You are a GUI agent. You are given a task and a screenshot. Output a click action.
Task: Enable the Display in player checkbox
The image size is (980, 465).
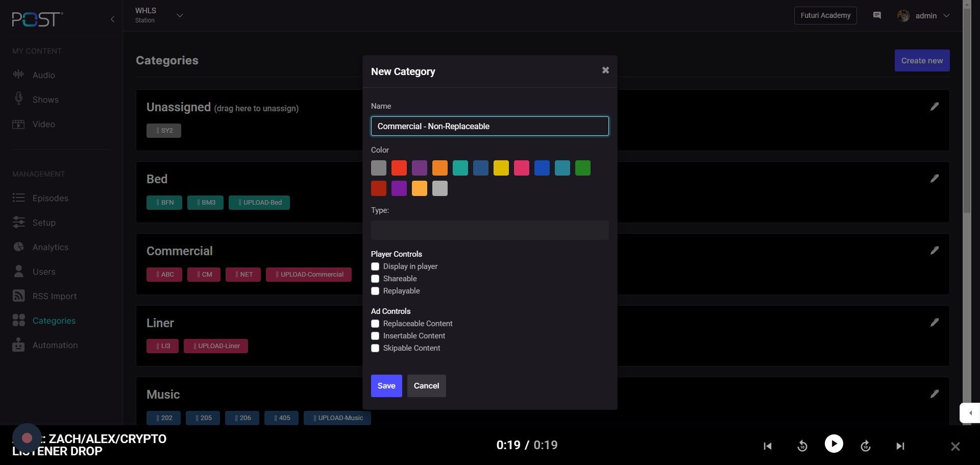[375, 266]
